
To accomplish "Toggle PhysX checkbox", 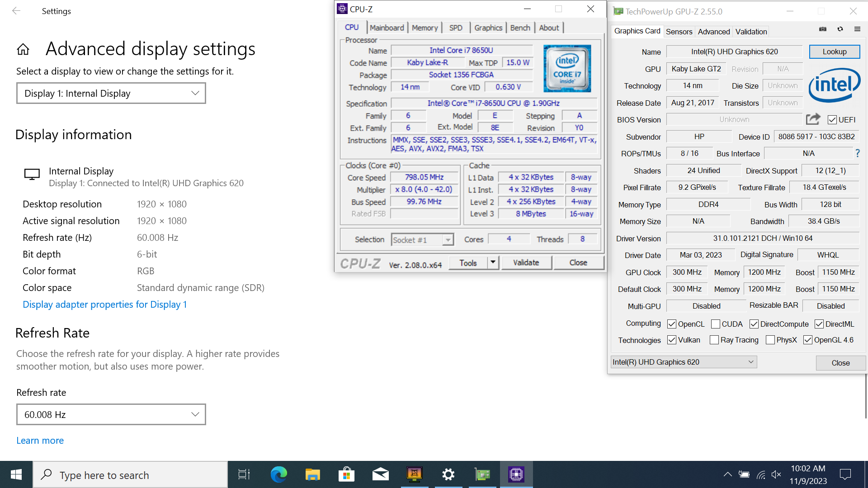I will tap(770, 340).
